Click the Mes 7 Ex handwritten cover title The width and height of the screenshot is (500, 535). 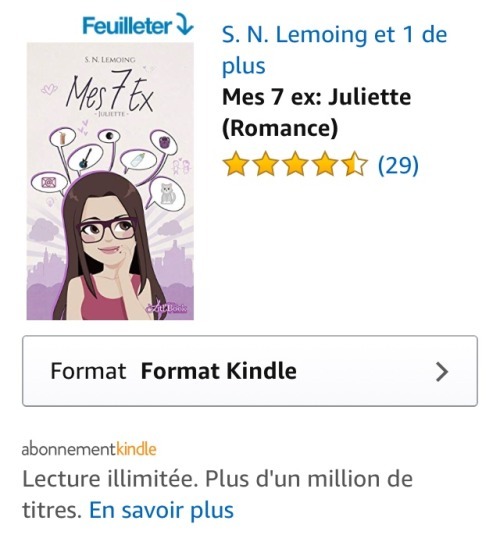coord(110,92)
